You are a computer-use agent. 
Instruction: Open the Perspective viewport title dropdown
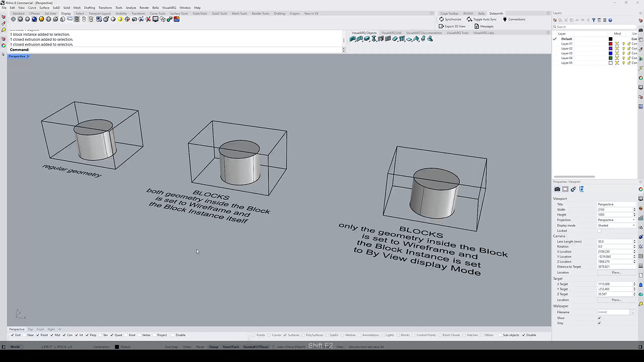tap(19, 56)
